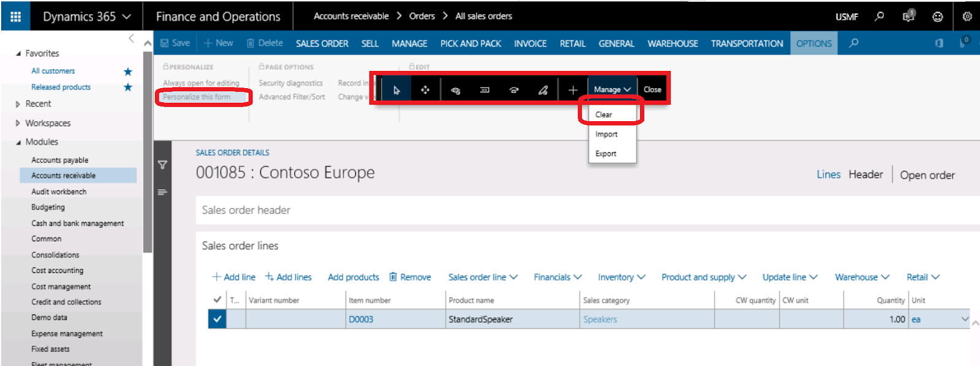Click Personalize this form
The image size is (980, 366).
[197, 97]
